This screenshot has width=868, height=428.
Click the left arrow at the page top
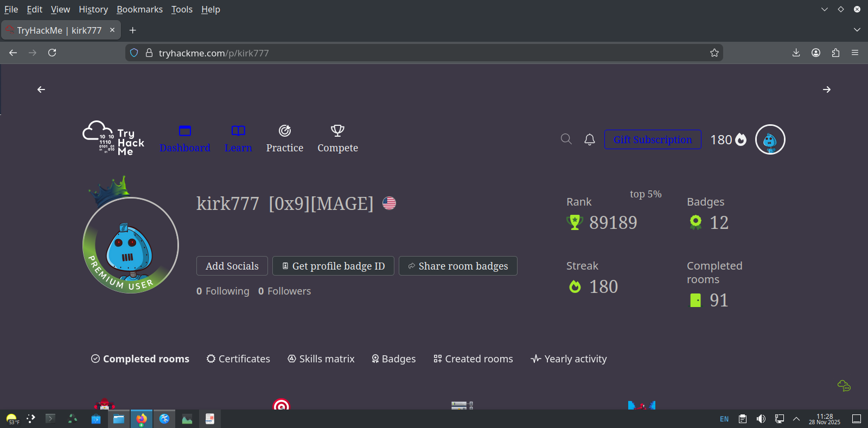41,90
